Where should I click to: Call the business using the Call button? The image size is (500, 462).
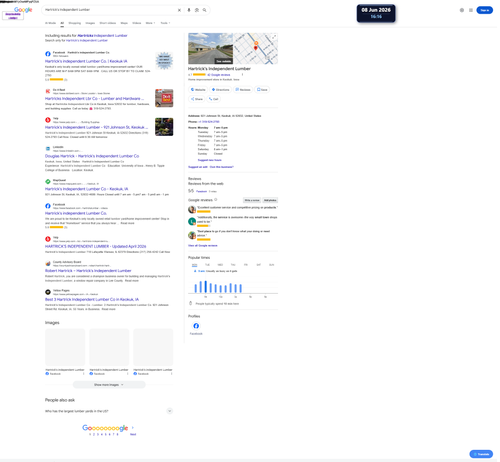click(x=213, y=99)
